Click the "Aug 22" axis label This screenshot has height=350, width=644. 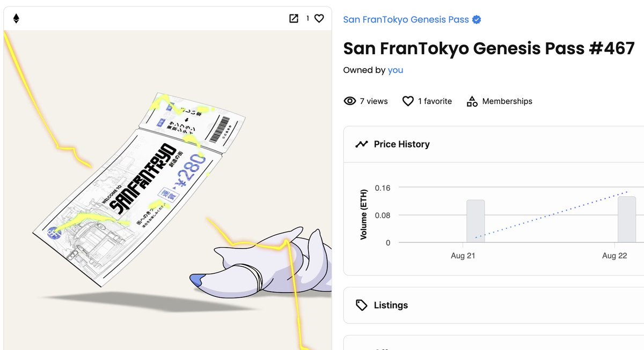(x=614, y=256)
